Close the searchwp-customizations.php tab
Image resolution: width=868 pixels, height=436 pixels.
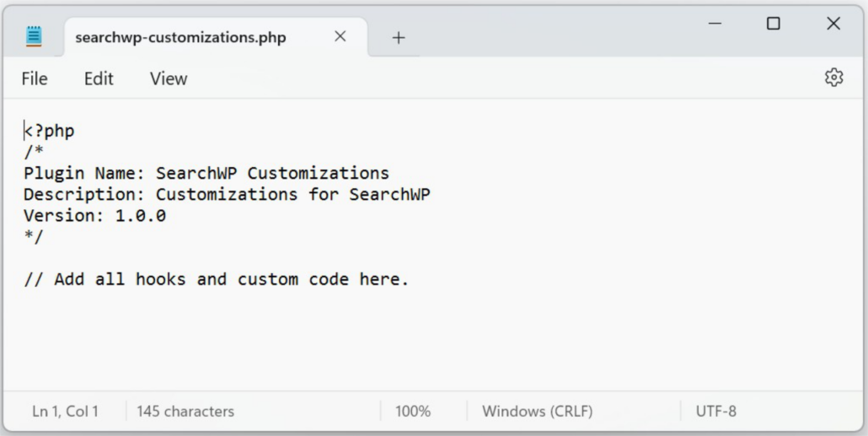(340, 36)
